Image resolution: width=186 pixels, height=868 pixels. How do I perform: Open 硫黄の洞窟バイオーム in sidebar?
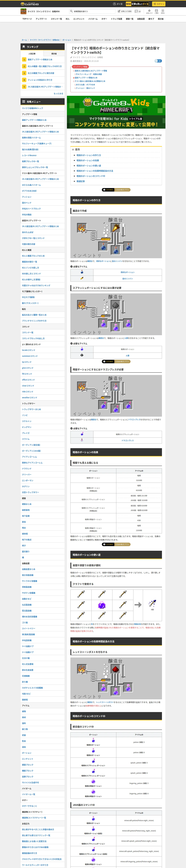point(31,137)
